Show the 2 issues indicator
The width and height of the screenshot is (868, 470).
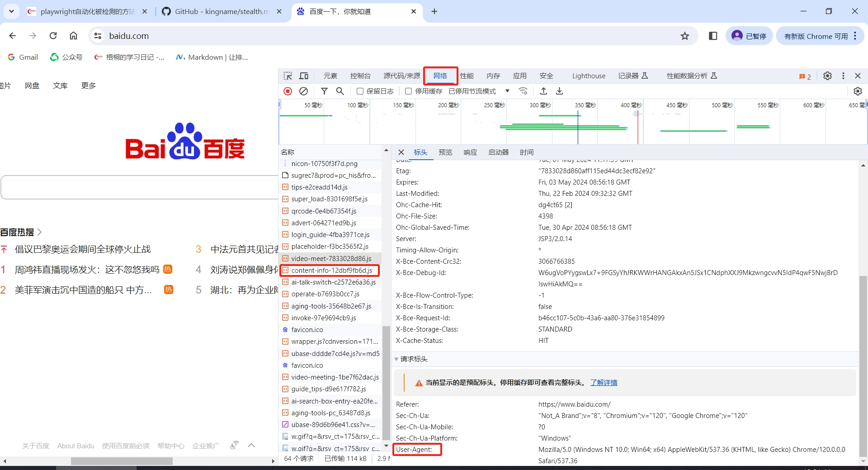tap(805, 76)
